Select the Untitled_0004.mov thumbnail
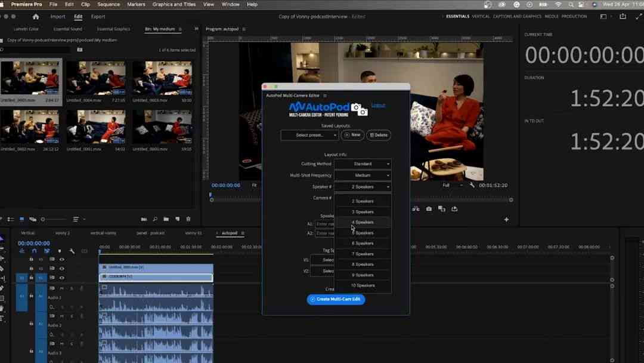The height and width of the screenshot is (363, 644). tap(95, 79)
